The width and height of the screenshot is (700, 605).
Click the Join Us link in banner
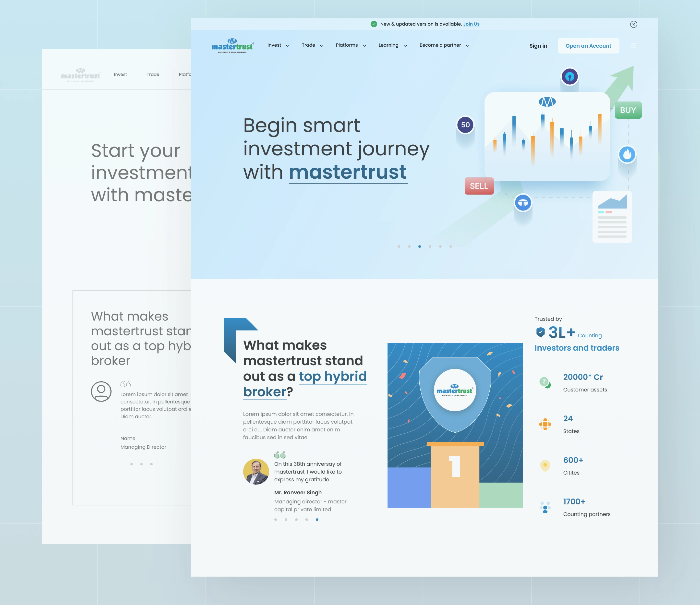pyautogui.click(x=472, y=24)
